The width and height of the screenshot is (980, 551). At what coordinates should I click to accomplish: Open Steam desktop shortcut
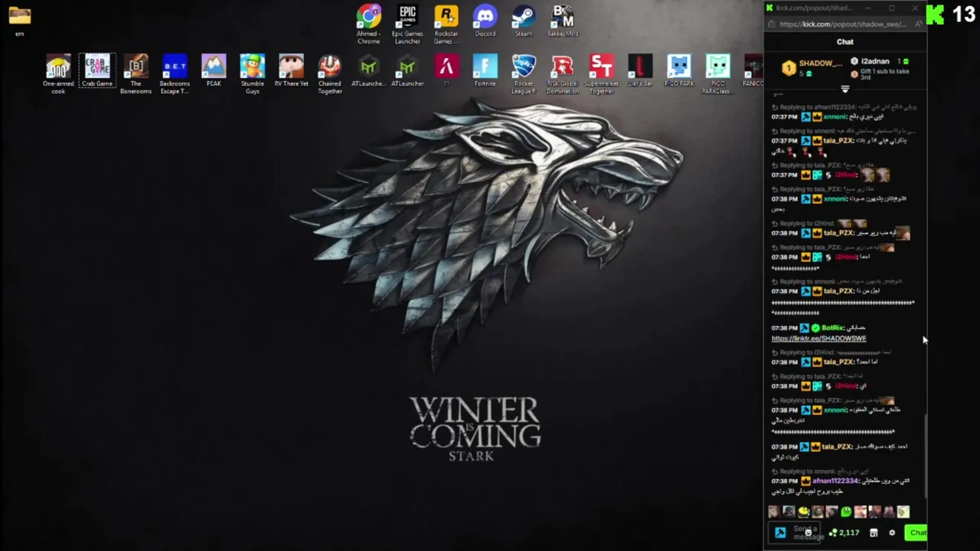pos(524,21)
